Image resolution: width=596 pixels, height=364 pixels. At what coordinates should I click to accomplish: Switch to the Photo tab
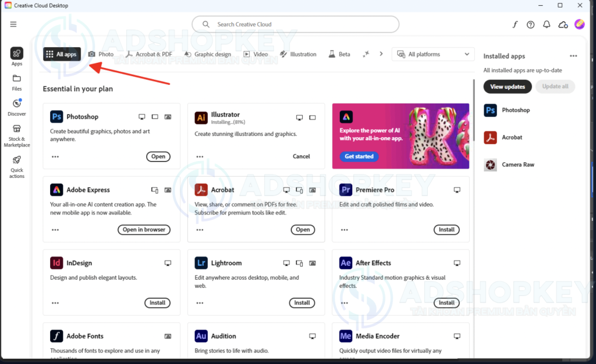click(x=101, y=54)
